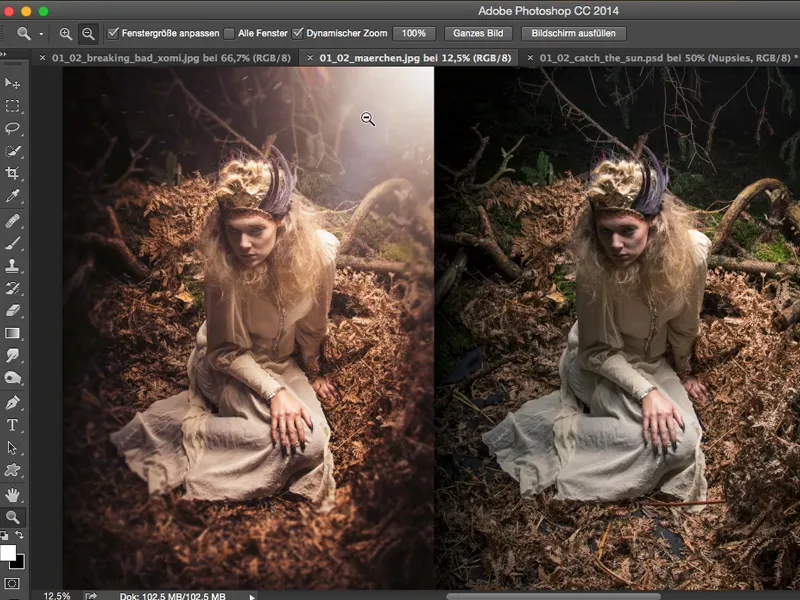The height and width of the screenshot is (600, 800).
Task: Click the Zoom Out magnifier option
Action: pyautogui.click(x=88, y=34)
